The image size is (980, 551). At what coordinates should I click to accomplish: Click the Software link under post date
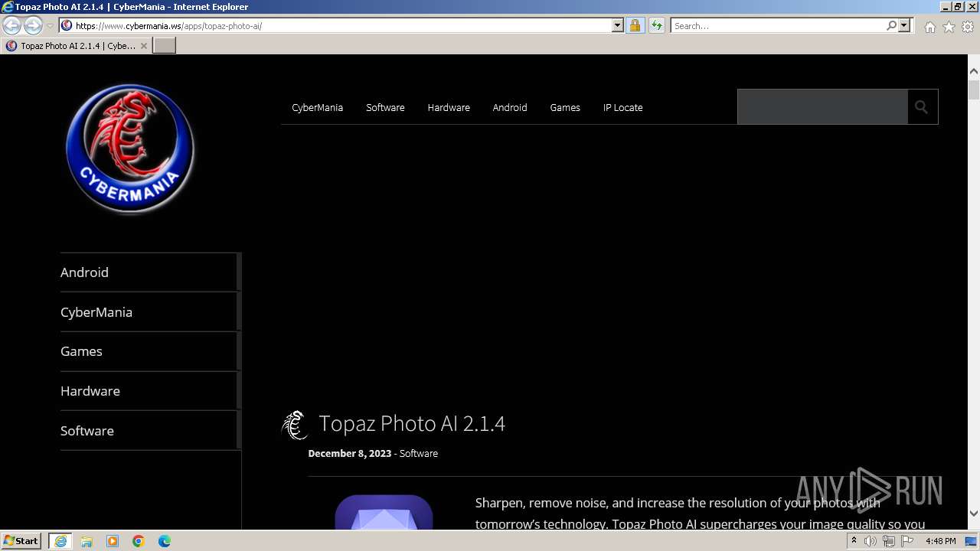point(419,454)
